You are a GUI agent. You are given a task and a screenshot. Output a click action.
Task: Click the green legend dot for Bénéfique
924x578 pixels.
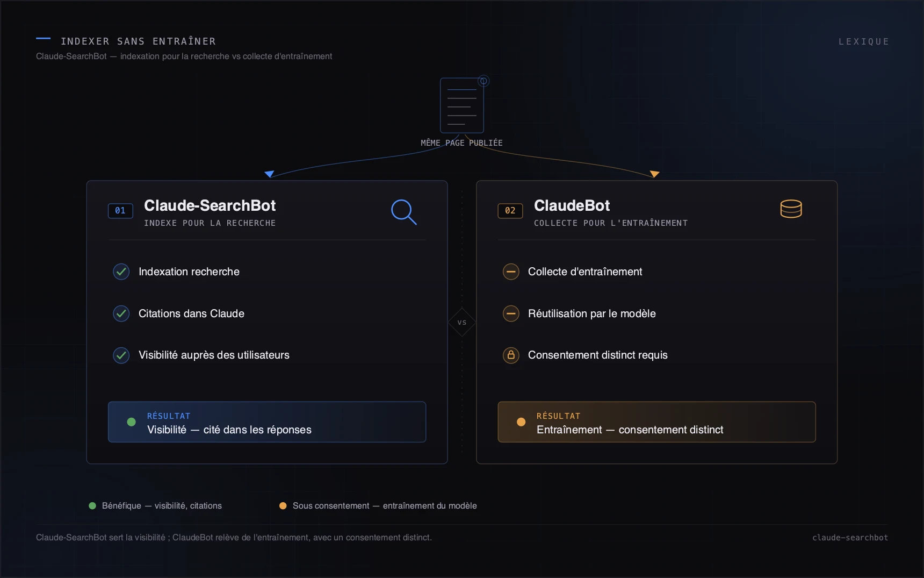(x=92, y=506)
